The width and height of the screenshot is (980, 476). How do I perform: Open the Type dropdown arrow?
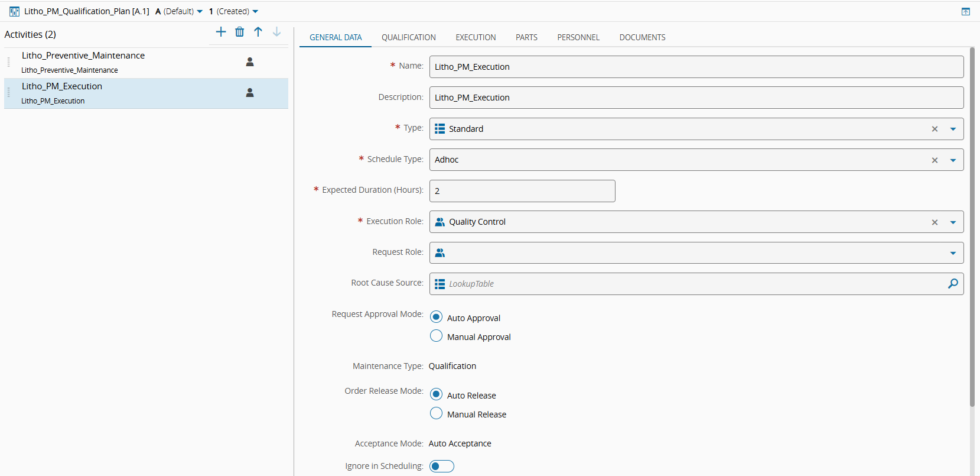click(x=953, y=129)
